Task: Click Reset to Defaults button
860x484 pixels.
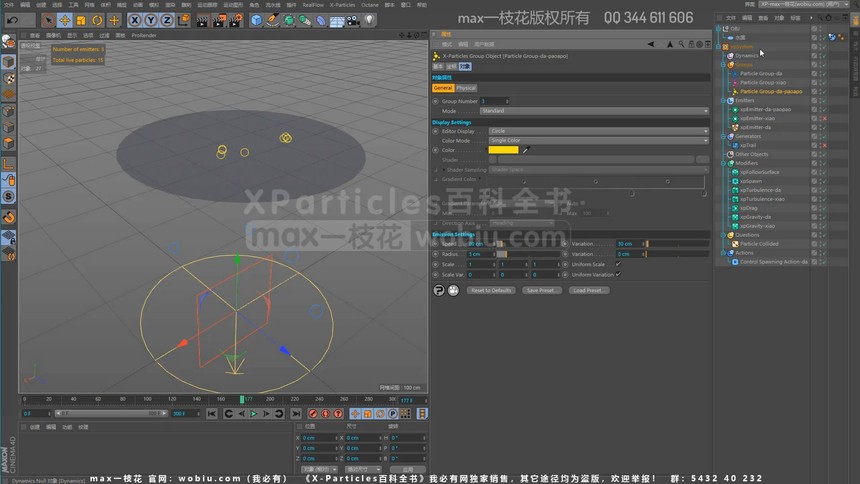Action: click(x=491, y=290)
